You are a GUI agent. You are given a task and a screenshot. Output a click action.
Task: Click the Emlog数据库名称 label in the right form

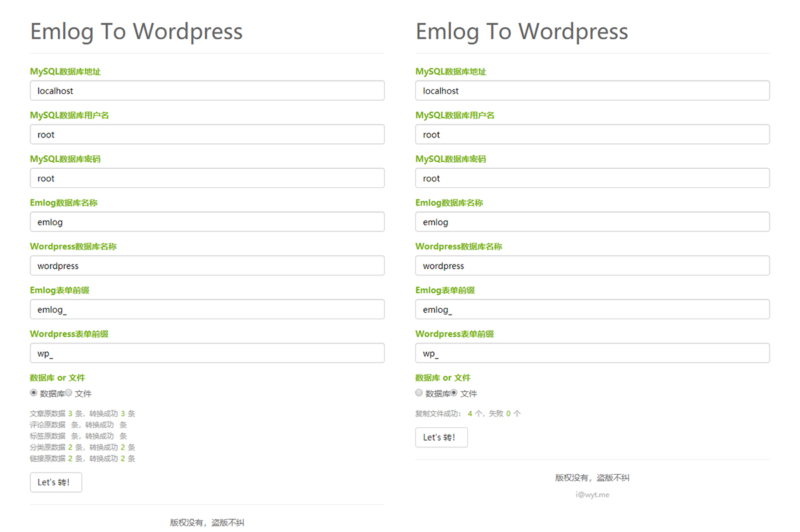click(x=449, y=203)
